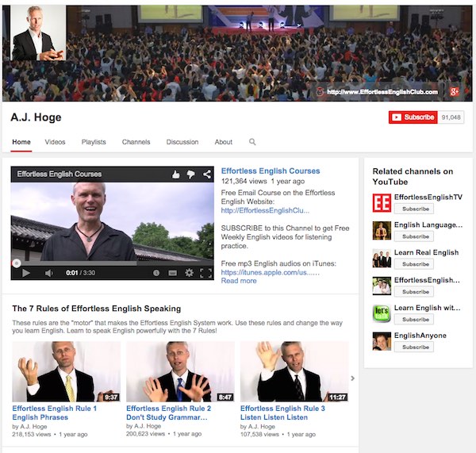Enter fullscreen with the fullscreen icon
Image resolution: width=476 pixels, height=453 pixels.
[205, 273]
